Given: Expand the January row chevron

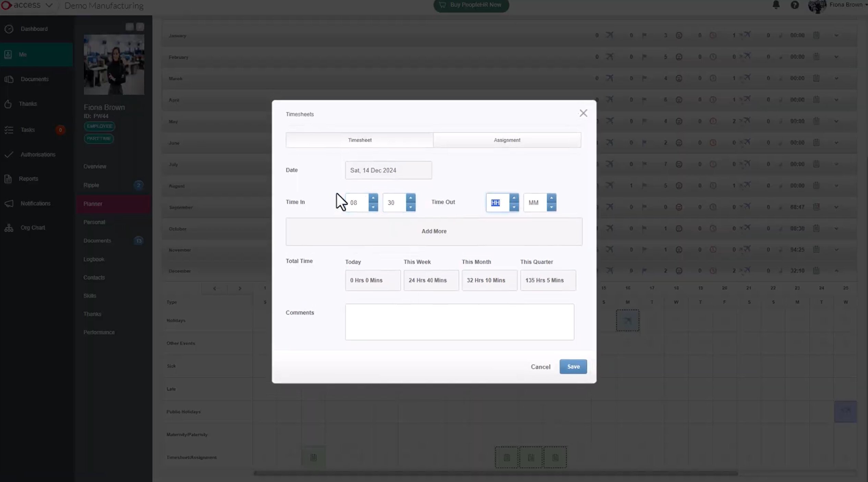Looking at the screenshot, I should (x=836, y=36).
